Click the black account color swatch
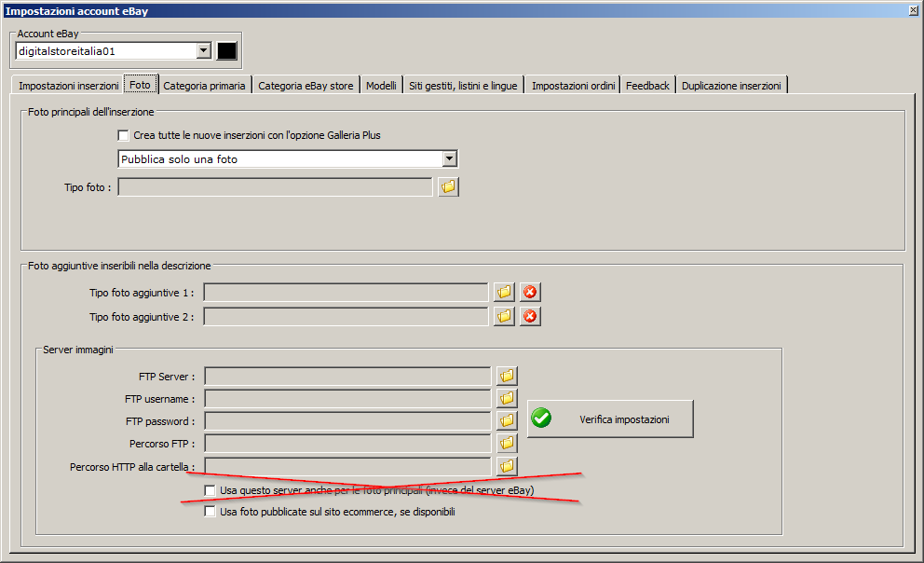Screen dimensions: 924x563 coord(227,50)
